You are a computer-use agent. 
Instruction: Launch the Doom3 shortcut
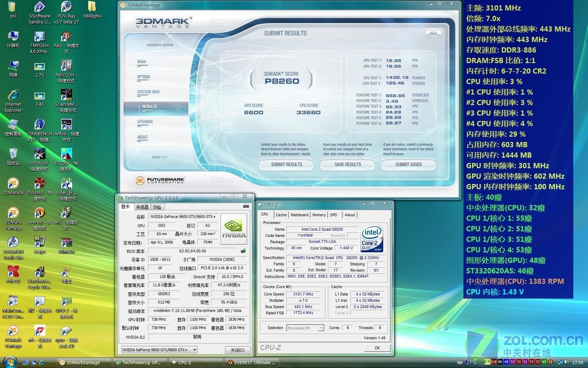point(40,189)
